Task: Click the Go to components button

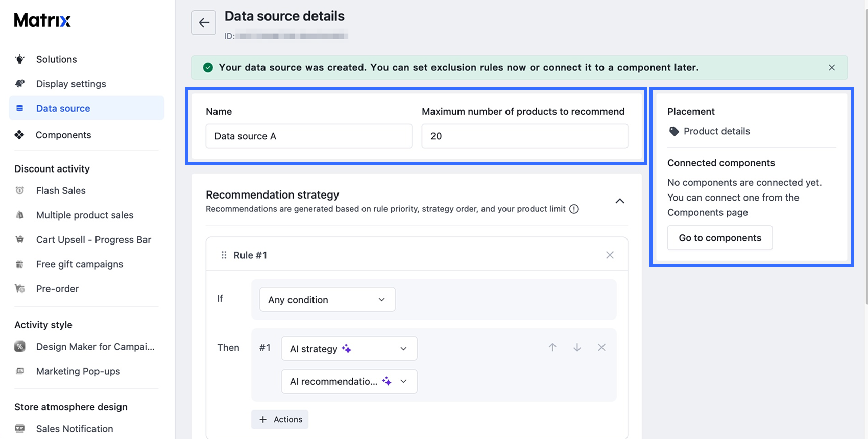Action: 720,238
